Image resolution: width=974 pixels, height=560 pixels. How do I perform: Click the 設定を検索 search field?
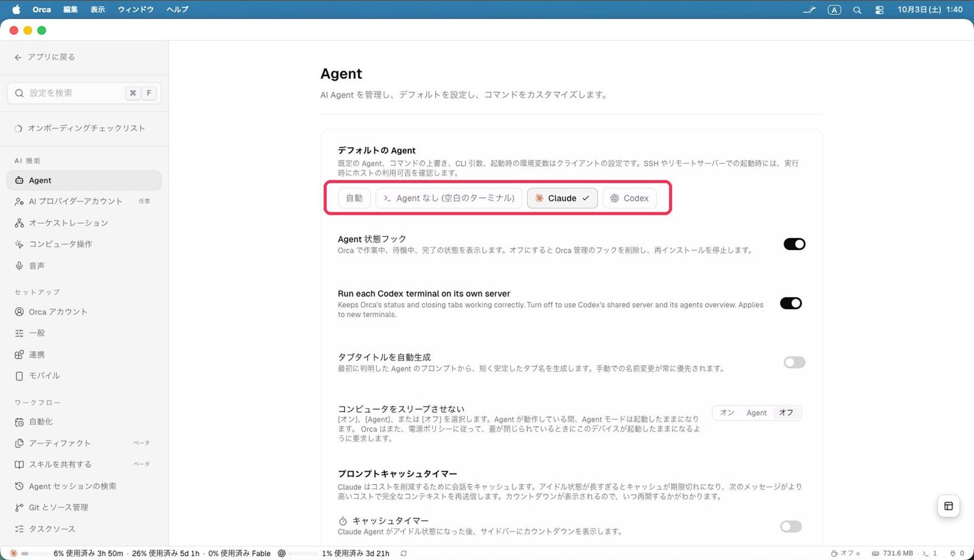[84, 93]
